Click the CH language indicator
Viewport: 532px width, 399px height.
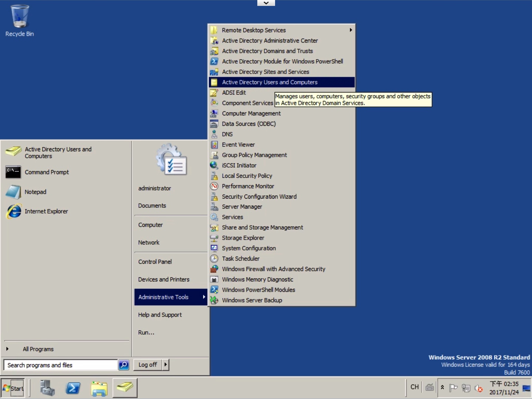coord(415,387)
